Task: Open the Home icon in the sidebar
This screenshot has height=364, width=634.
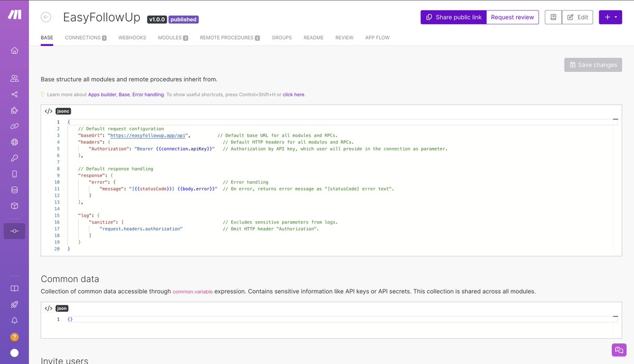Action: pyautogui.click(x=14, y=51)
